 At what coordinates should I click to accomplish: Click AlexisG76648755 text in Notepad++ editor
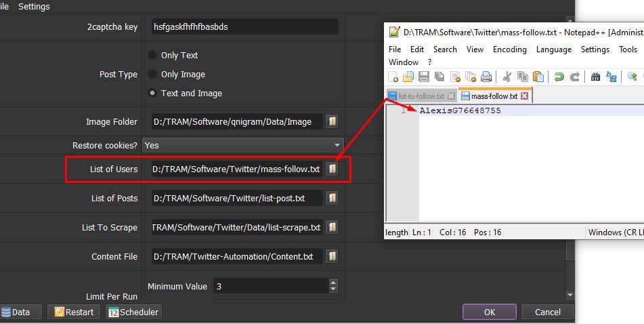coord(460,110)
